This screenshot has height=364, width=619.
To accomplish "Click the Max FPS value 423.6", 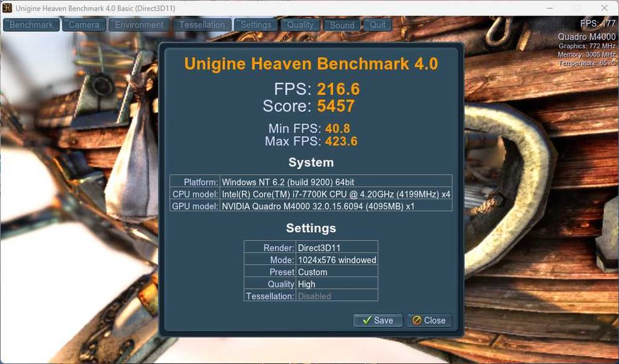I will pos(341,141).
